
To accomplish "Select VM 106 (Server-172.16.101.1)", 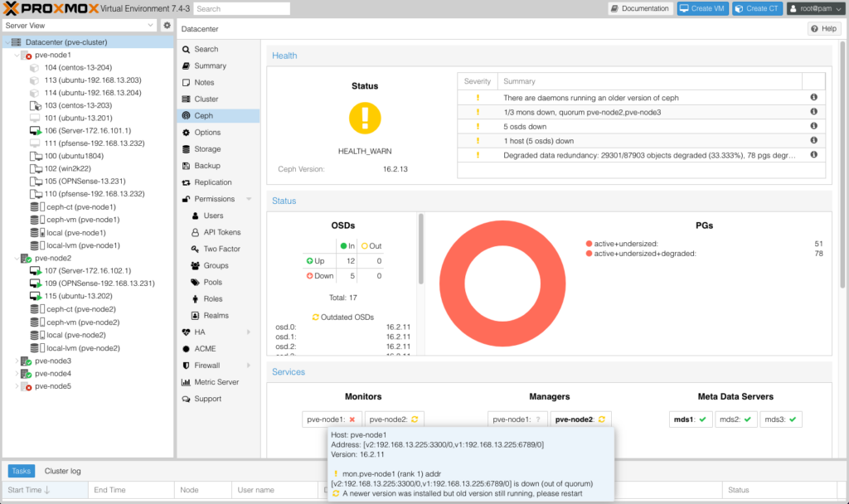I will (87, 131).
